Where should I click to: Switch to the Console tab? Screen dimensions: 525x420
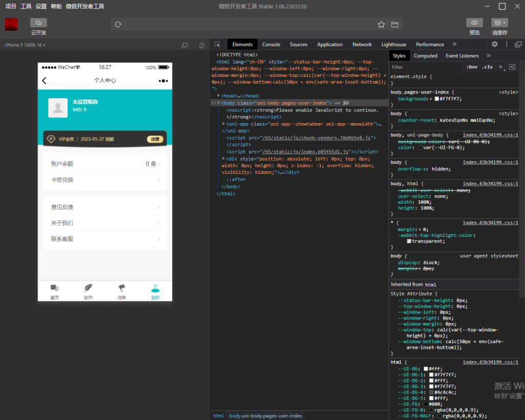pos(271,44)
